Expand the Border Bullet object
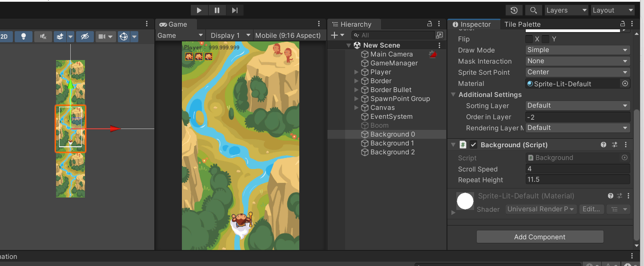The height and width of the screenshot is (266, 644). [x=356, y=90]
